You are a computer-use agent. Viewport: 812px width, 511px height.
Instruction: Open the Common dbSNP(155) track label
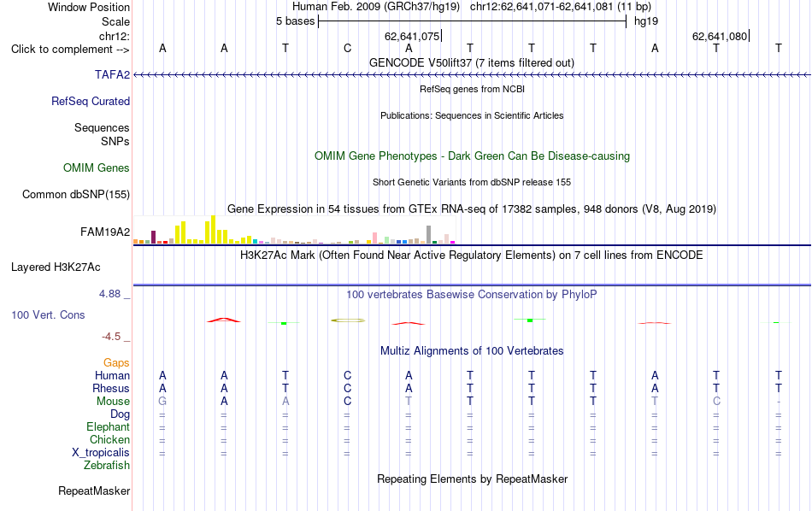pos(76,195)
